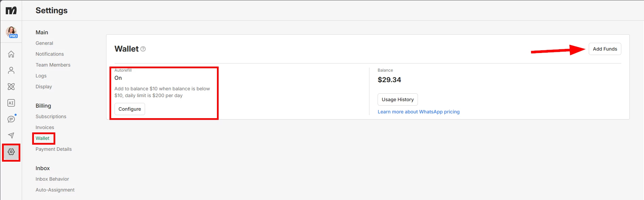Follow Learn more about WhatsApp pricing link
This screenshot has height=200, width=644.
click(x=419, y=112)
